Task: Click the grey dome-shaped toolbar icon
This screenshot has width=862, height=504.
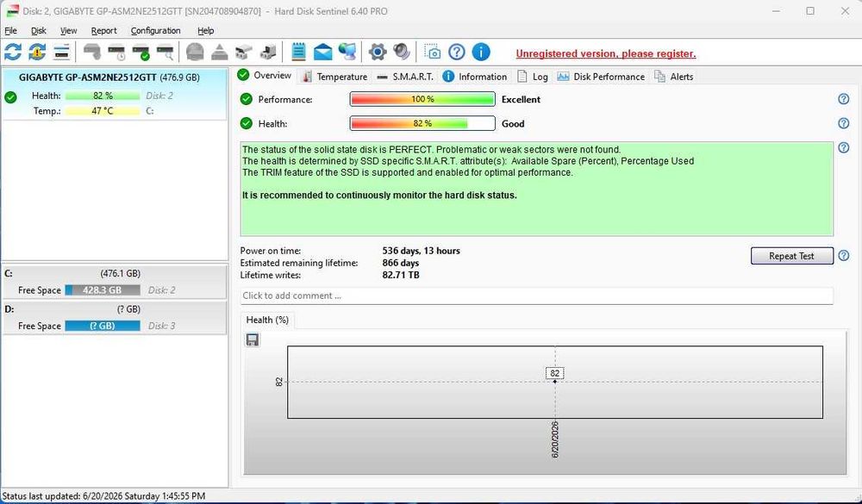Action: click(x=195, y=53)
